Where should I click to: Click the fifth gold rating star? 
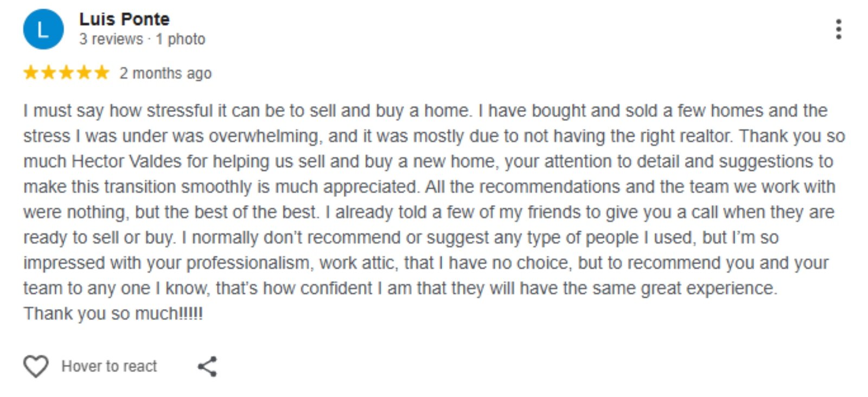[101, 73]
